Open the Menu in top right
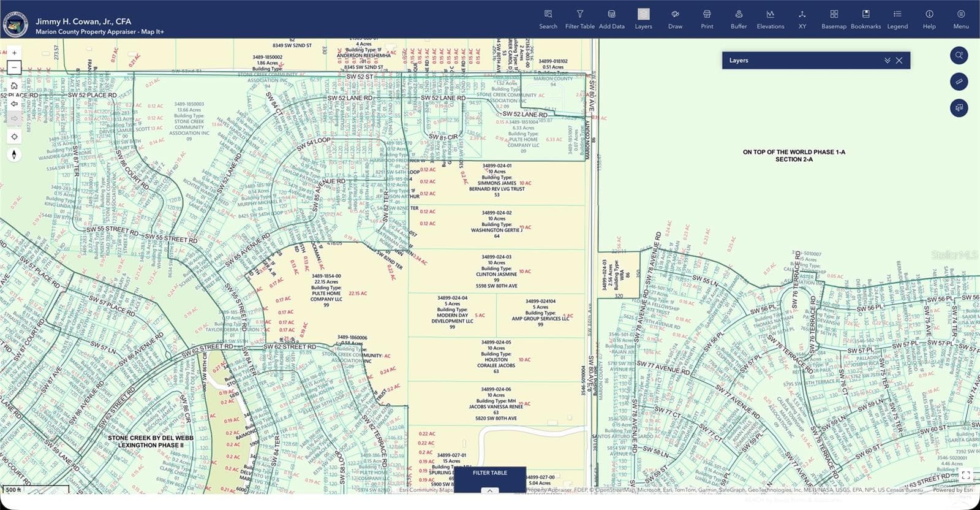 coord(961,19)
